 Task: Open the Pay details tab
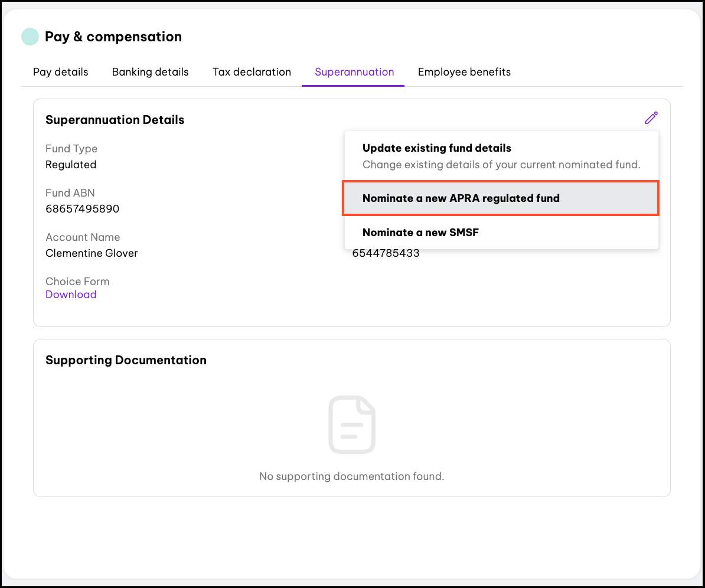pos(60,72)
